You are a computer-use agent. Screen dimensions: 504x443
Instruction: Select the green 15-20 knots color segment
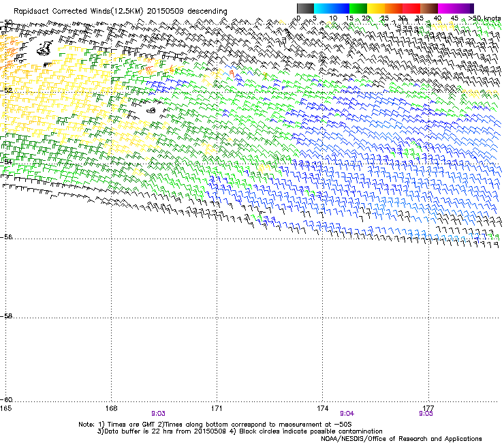pos(358,8)
